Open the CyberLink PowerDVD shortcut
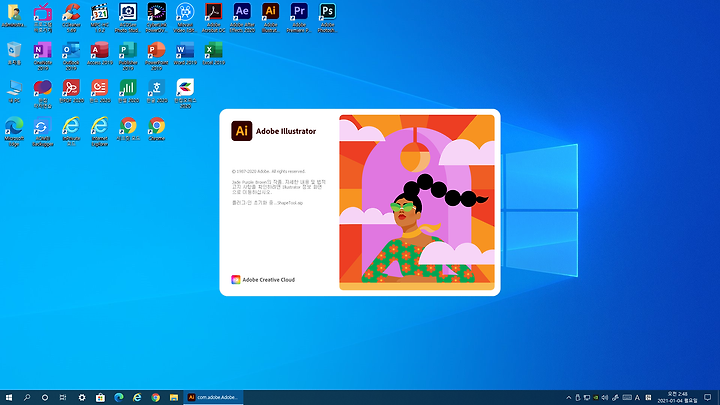This screenshot has height=405, width=720. (x=157, y=17)
